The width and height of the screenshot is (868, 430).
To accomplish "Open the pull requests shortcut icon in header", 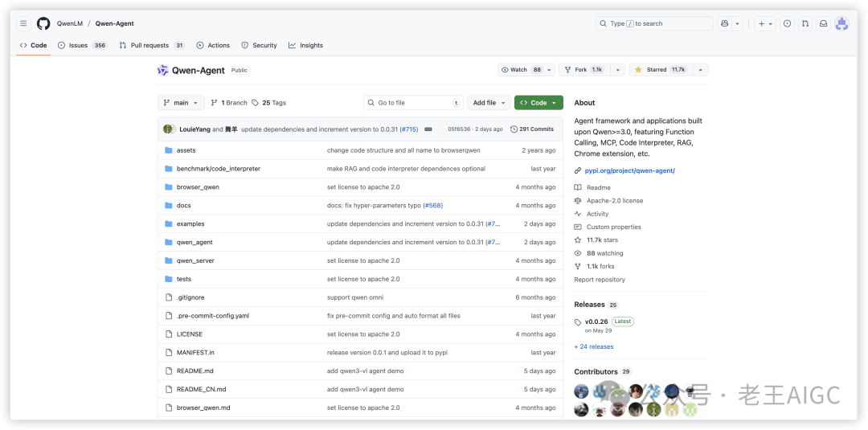I will (x=805, y=24).
